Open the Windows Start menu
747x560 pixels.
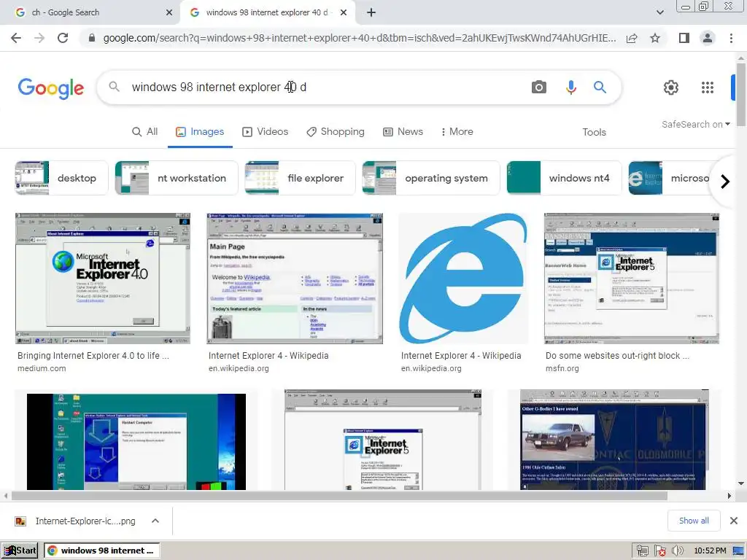[20, 551]
